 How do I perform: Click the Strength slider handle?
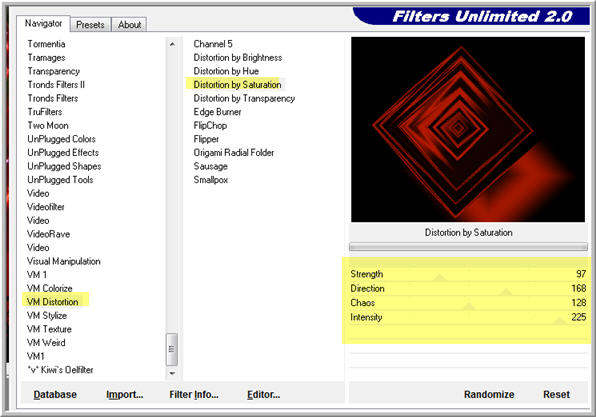pyautogui.click(x=440, y=277)
